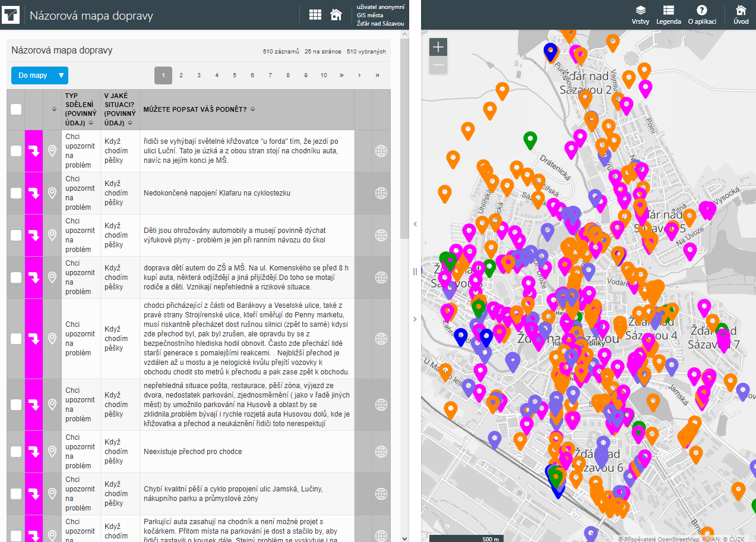Jump to last page of records
The height and width of the screenshot is (542, 756).
click(377, 75)
